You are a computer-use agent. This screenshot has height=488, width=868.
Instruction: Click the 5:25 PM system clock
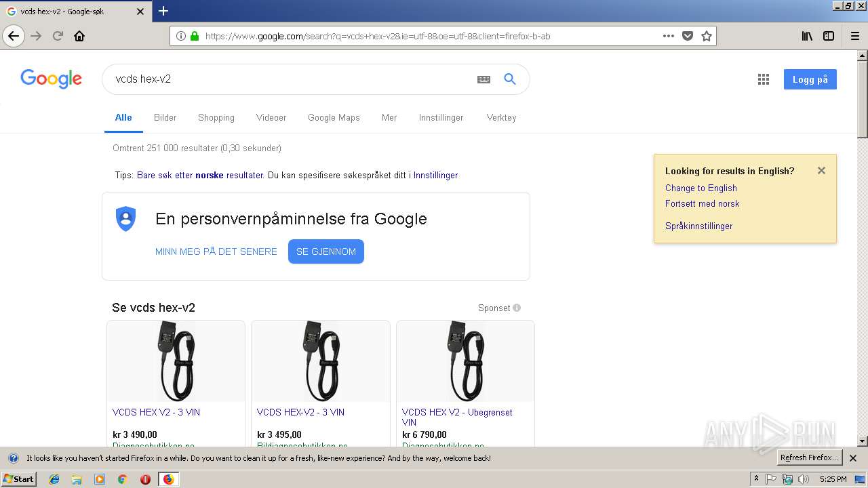(833, 479)
